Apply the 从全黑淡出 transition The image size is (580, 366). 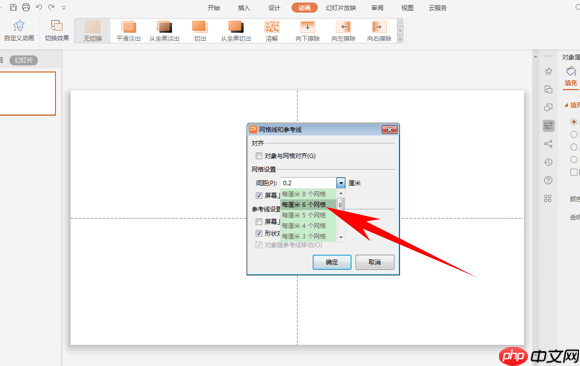point(164,31)
